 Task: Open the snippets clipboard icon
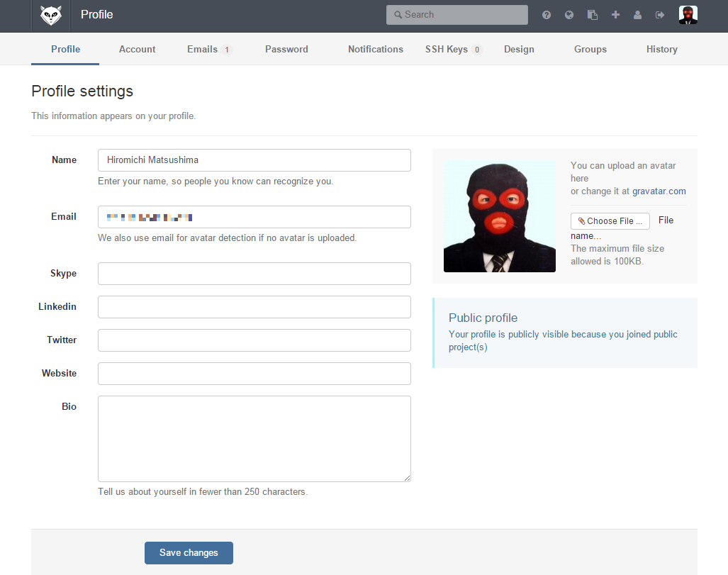point(593,15)
